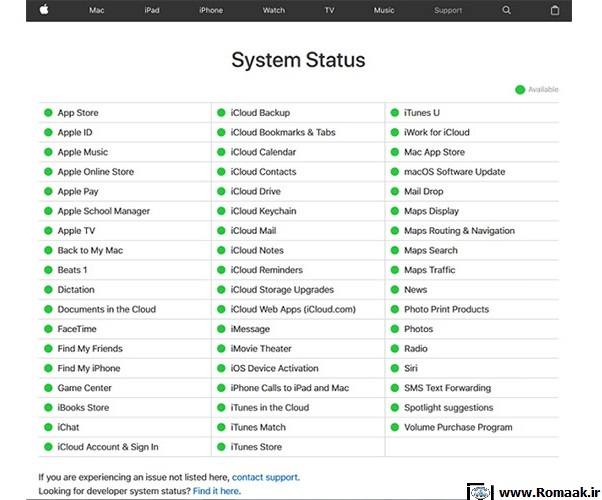Open the iPad menu item
Viewport: 602px width, 500px height.
click(152, 10)
